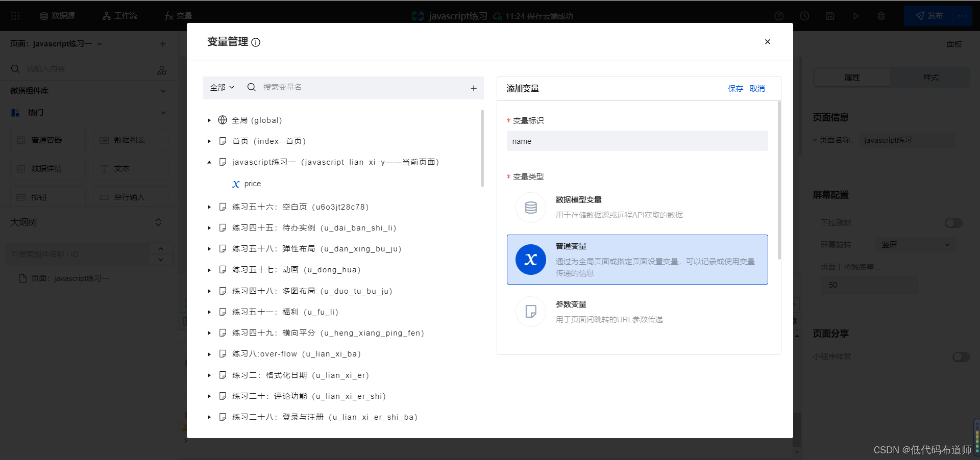
Task: Expand 练习四十五：待办实例 node
Action: click(x=209, y=228)
